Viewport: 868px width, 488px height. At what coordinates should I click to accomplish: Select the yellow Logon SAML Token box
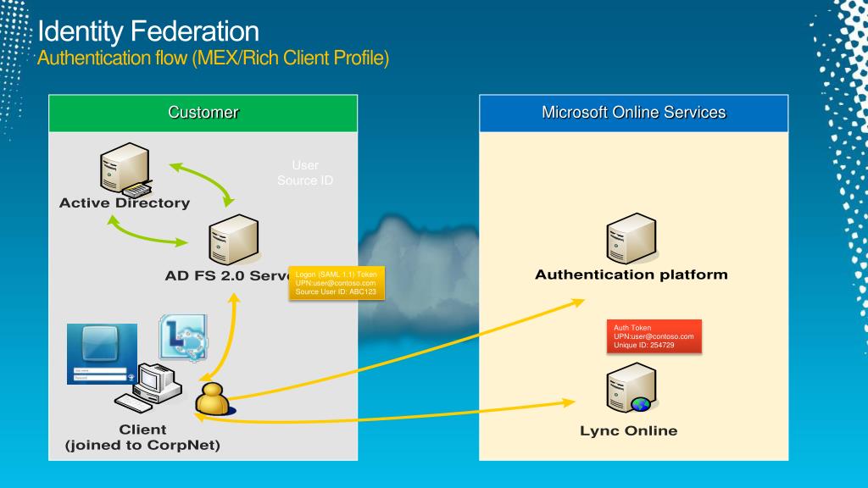click(337, 283)
